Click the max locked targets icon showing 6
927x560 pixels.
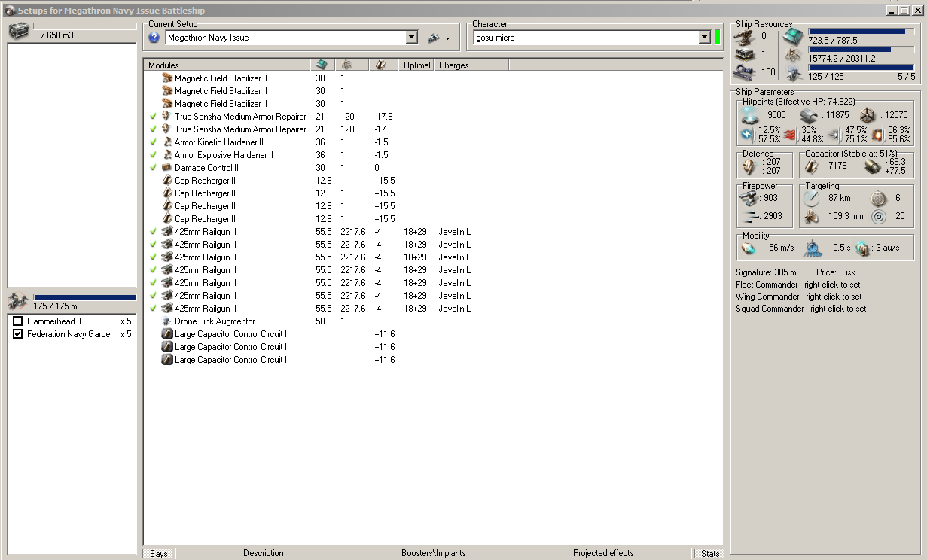coord(878,198)
